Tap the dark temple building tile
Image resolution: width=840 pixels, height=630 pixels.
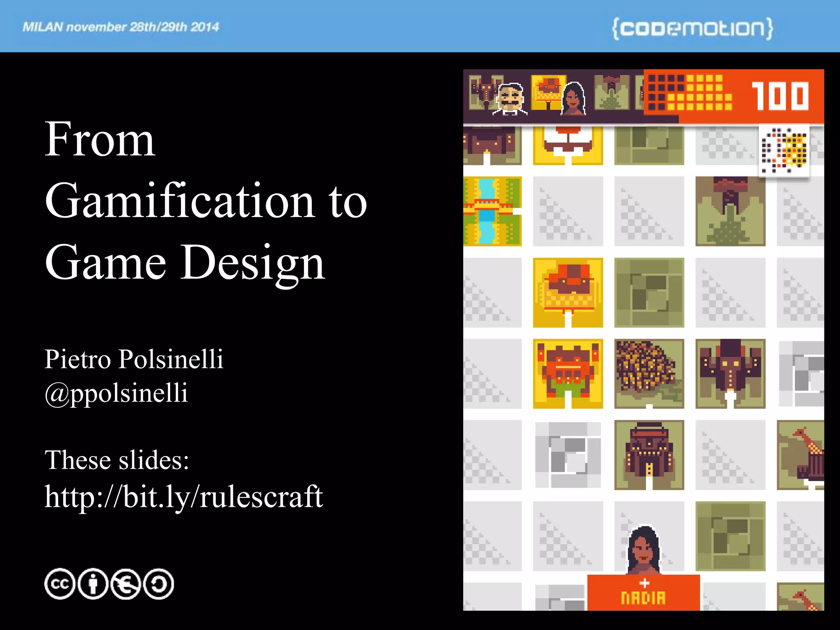pos(649,454)
